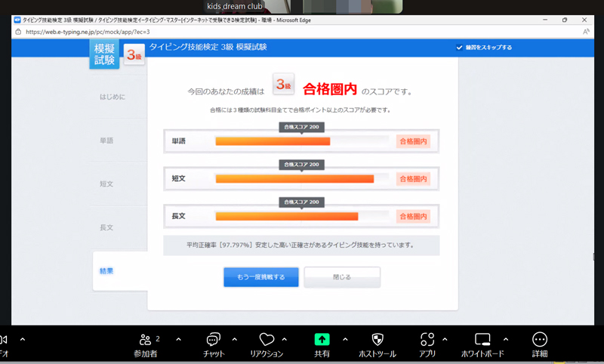Open the アプリ apps icon
This screenshot has height=364, width=604.
pyautogui.click(x=428, y=340)
